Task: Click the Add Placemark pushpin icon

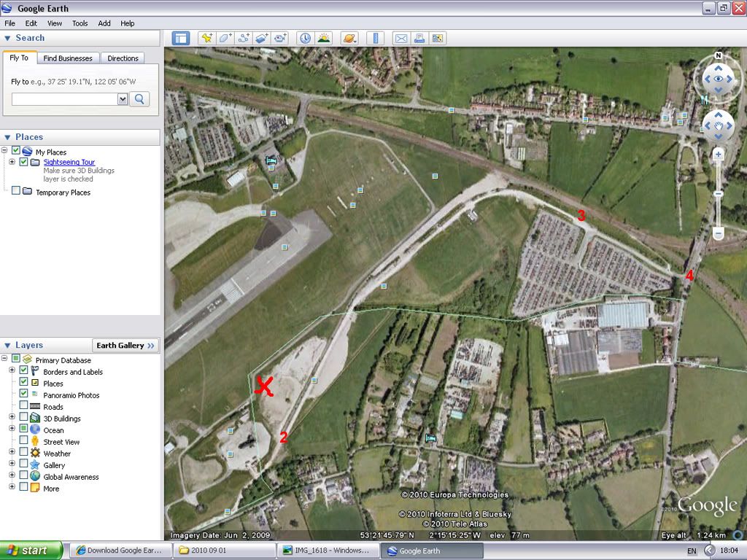Action: (x=206, y=39)
